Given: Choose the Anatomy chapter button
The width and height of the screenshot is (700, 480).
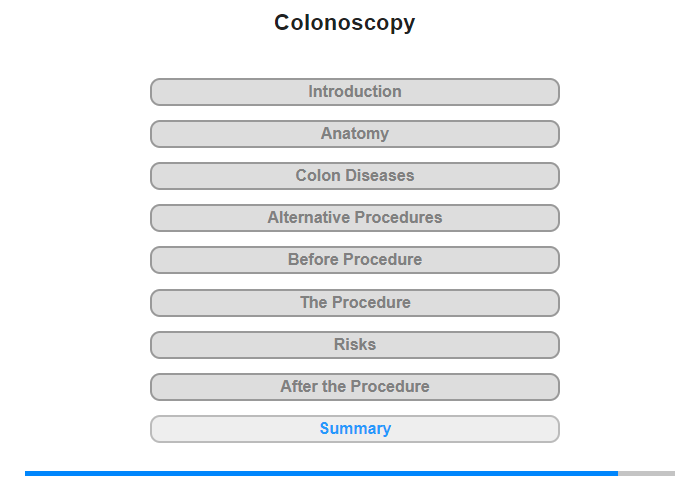Looking at the screenshot, I should tap(354, 134).
